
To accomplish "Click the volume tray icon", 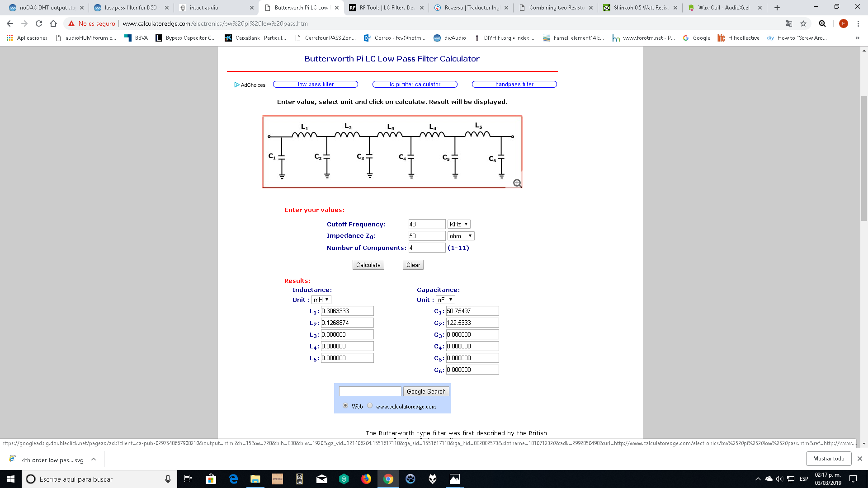I will 779,479.
